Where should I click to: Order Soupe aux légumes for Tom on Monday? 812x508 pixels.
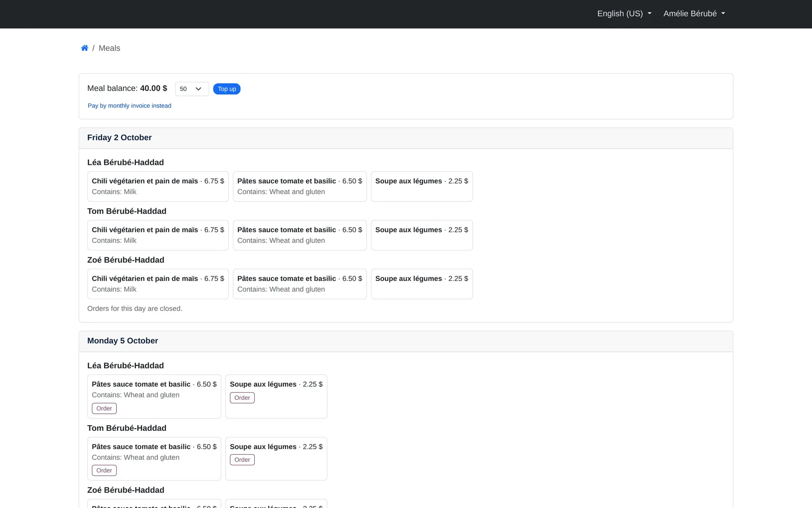click(242, 460)
